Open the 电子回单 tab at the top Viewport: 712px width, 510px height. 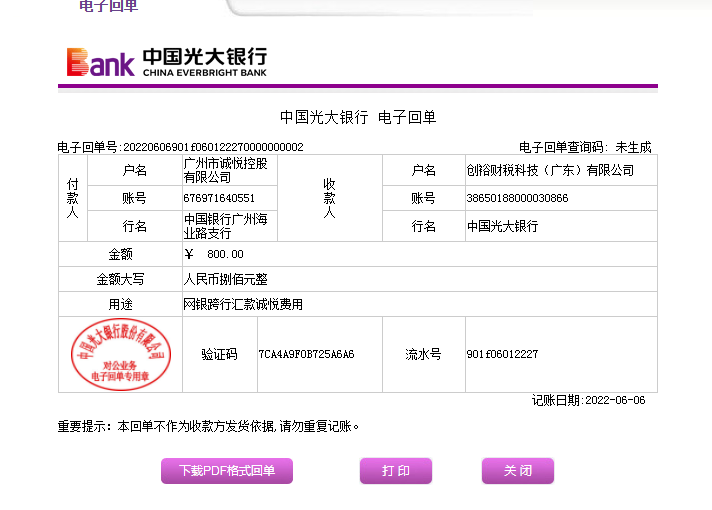(108, 6)
